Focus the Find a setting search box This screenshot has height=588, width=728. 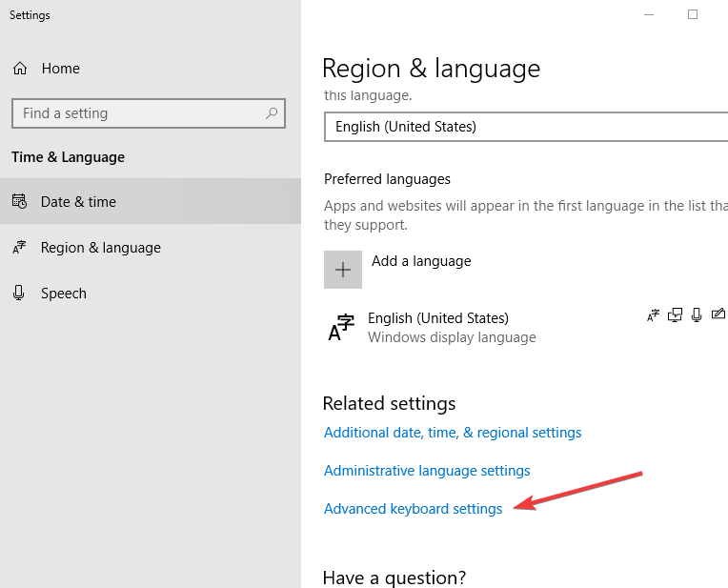pos(138,113)
